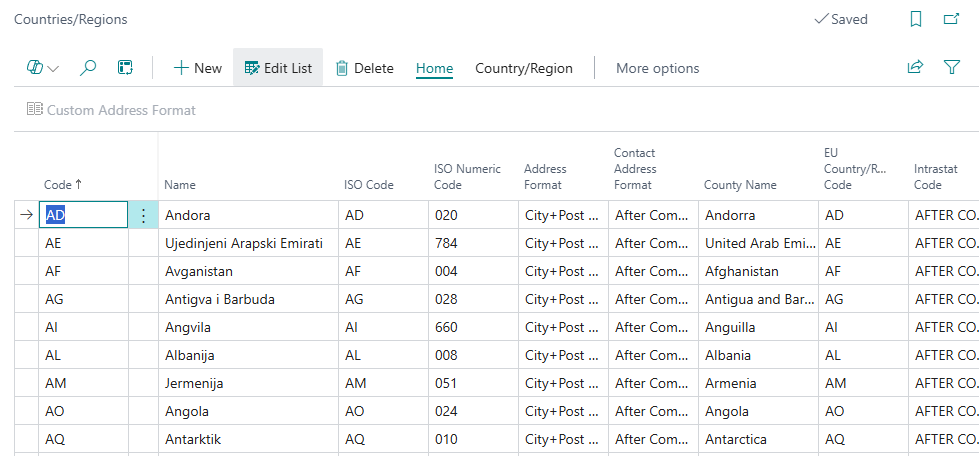Switch to the Home tab
This screenshot has width=979, height=456.
coord(434,68)
